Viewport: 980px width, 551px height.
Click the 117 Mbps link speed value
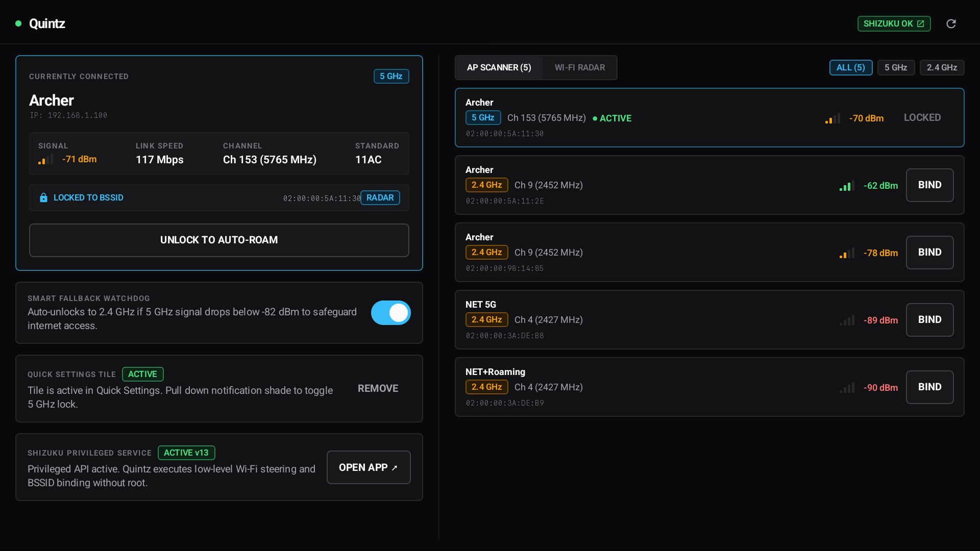coord(160,160)
